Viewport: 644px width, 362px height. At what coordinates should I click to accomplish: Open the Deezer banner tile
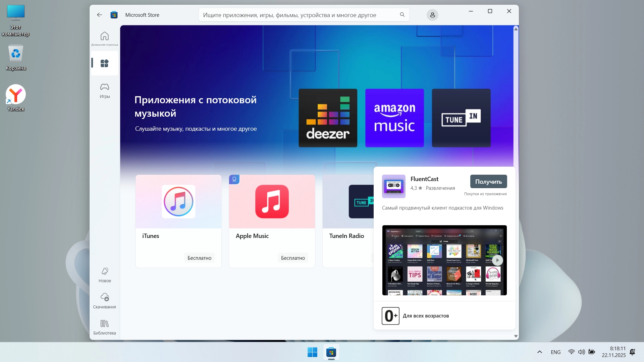tap(328, 118)
